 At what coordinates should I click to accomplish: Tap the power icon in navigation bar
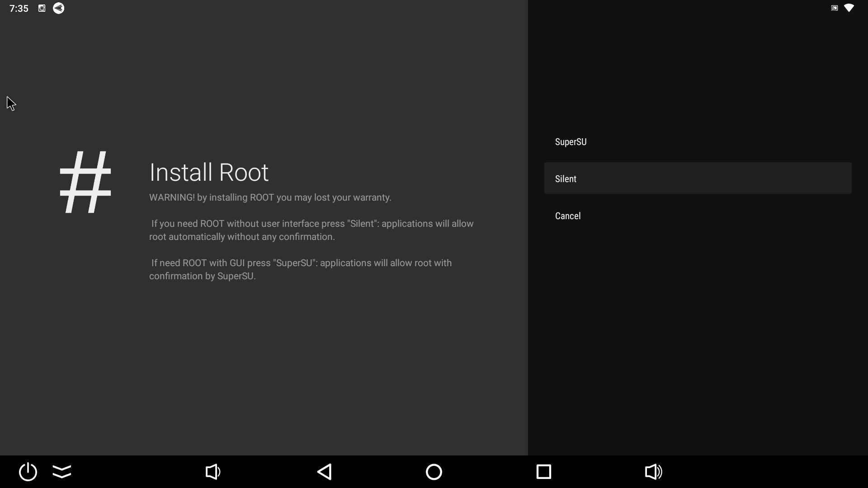[28, 472]
